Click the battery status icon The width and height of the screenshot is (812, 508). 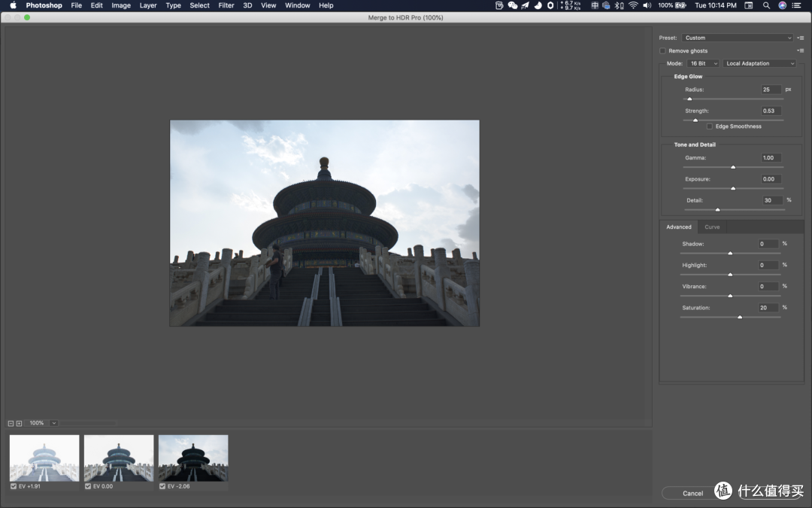click(x=680, y=5)
